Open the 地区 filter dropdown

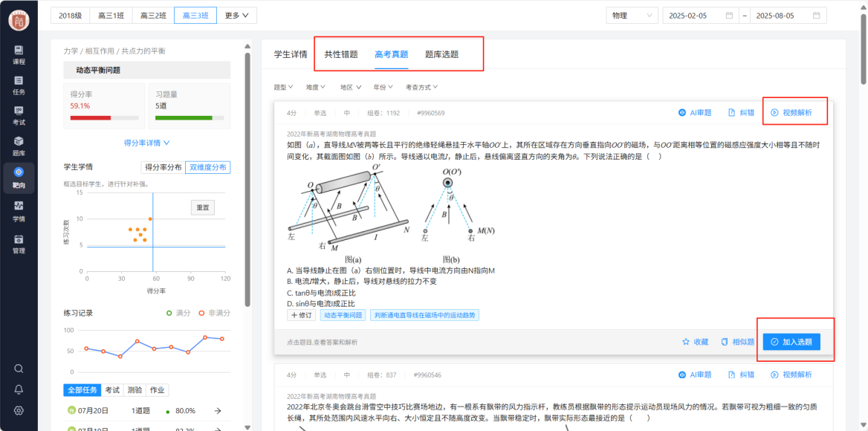tap(351, 87)
